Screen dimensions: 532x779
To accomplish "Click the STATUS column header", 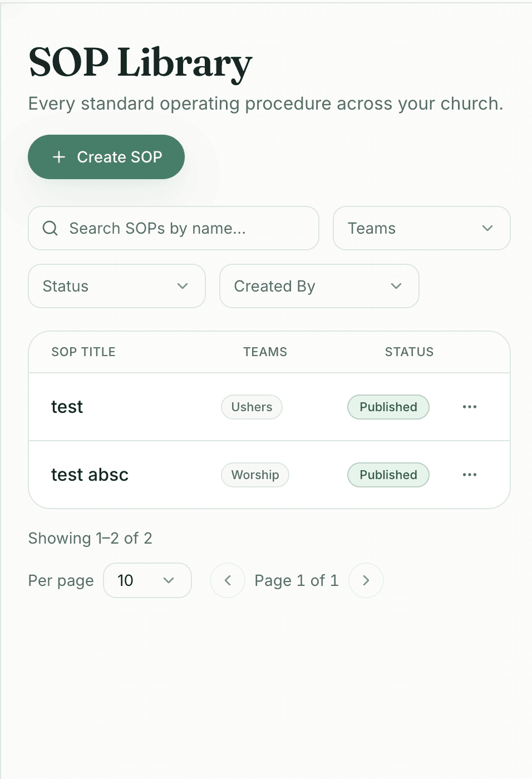I will point(409,352).
